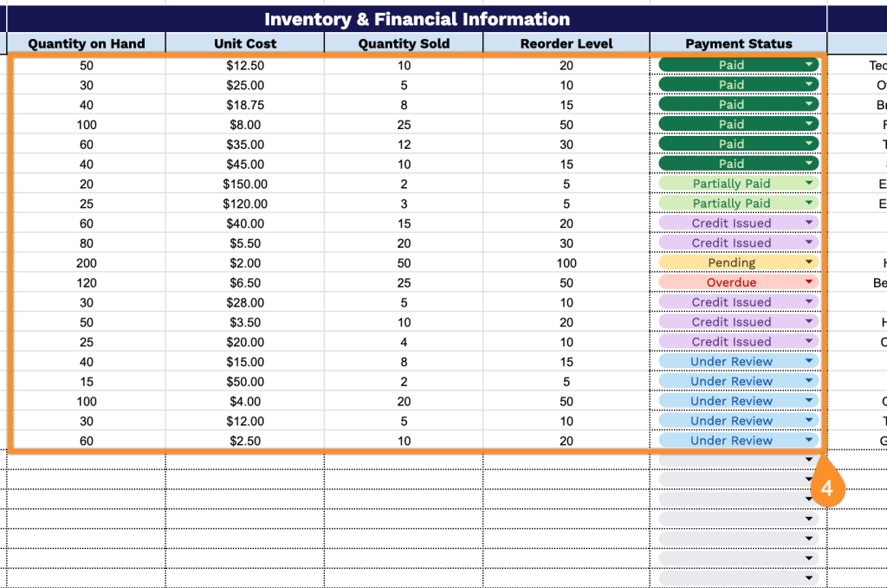Select the 200 quantity on hand cell

pyautogui.click(x=86, y=262)
